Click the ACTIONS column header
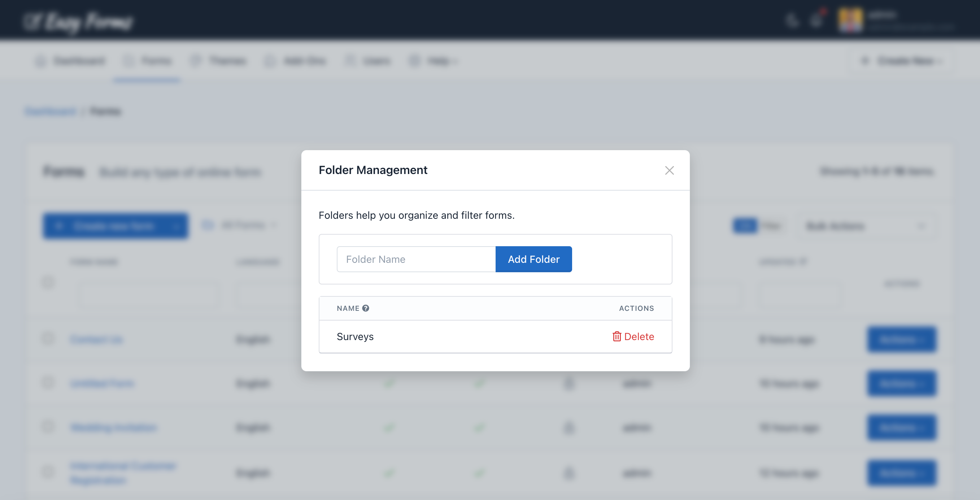This screenshot has height=500, width=980. pos(636,308)
